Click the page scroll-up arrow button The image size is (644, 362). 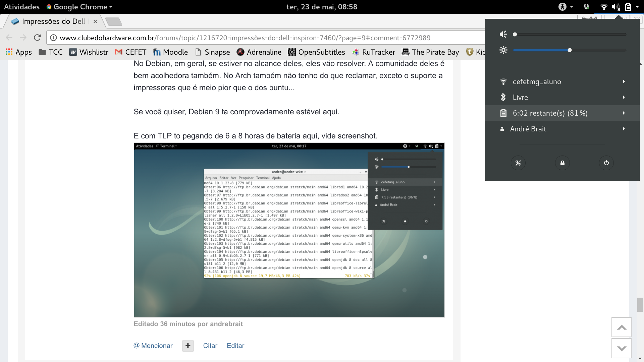622,327
